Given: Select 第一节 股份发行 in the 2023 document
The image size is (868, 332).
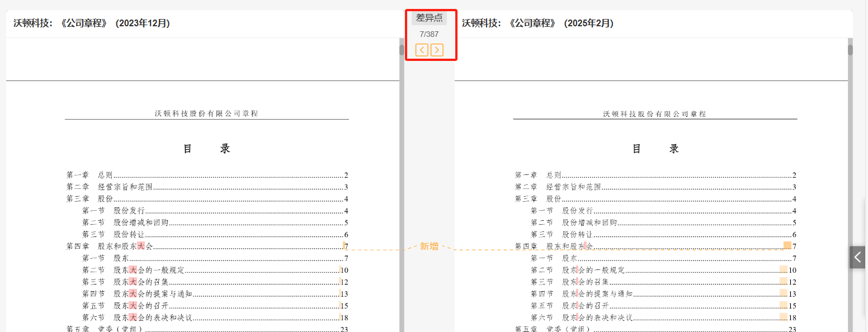Looking at the screenshot, I should coord(215,211).
